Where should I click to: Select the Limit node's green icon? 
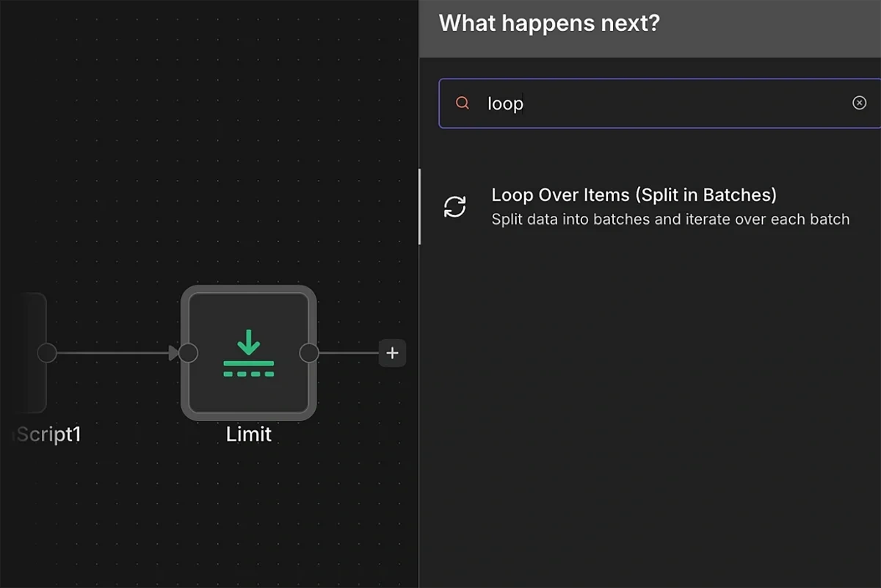point(248,352)
